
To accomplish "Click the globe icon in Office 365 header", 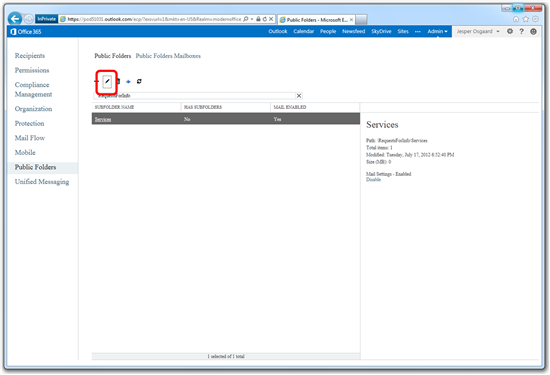I will (533, 31).
